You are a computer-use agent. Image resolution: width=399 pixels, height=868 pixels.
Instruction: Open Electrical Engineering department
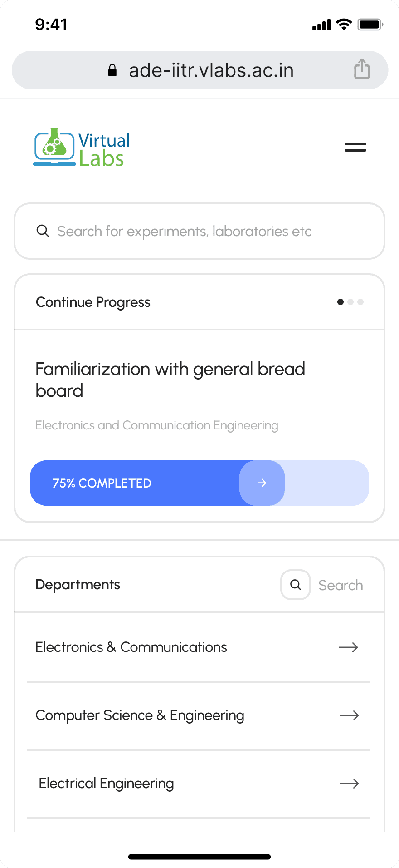coord(199,784)
